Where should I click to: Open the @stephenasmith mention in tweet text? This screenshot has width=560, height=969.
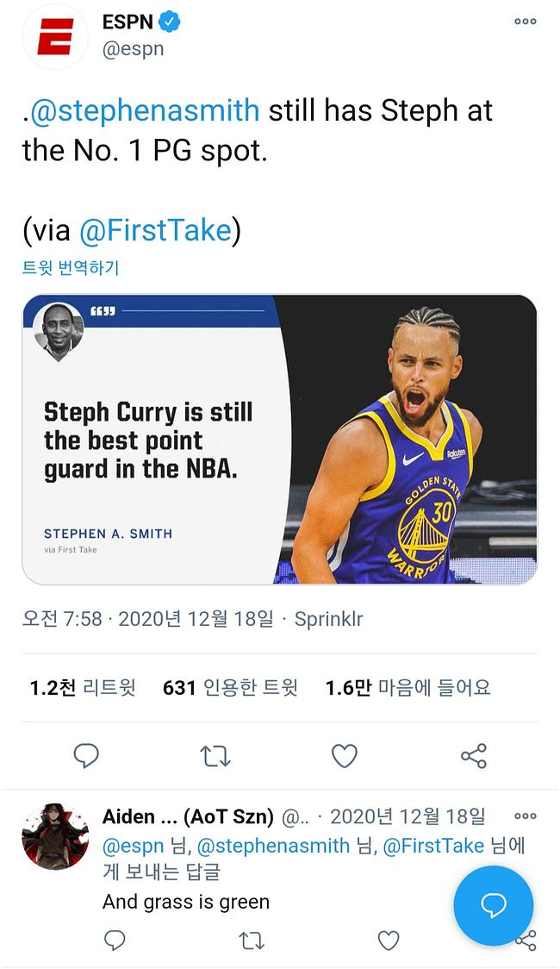pos(145,110)
